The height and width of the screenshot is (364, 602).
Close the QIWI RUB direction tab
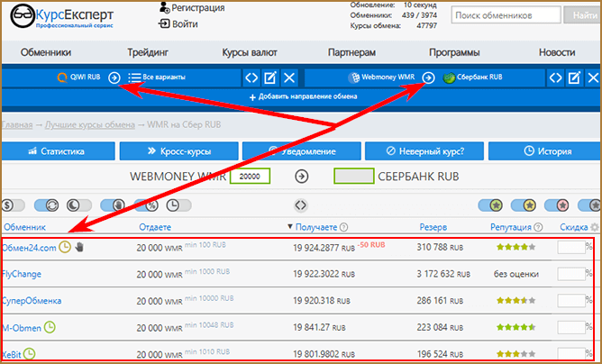289,78
